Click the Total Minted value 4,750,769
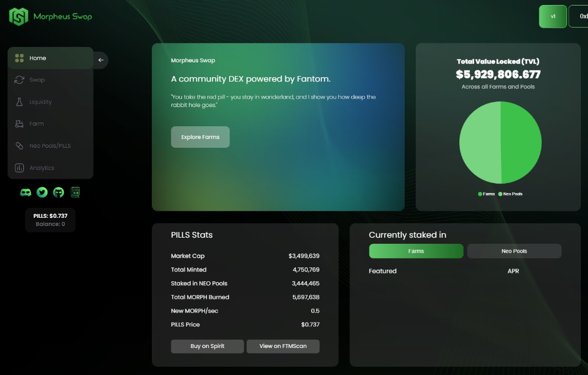Viewport: 588px width, 375px height. [306, 270]
